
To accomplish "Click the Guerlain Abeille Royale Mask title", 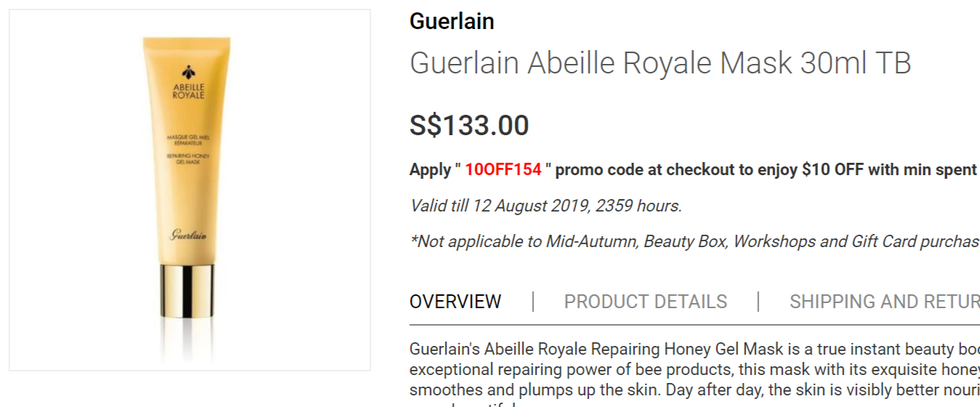I will (x=660, y=63).
